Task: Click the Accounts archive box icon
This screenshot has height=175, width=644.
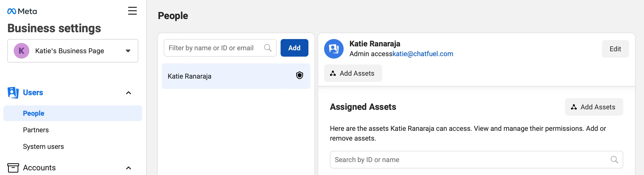Action: click(13, 168)
